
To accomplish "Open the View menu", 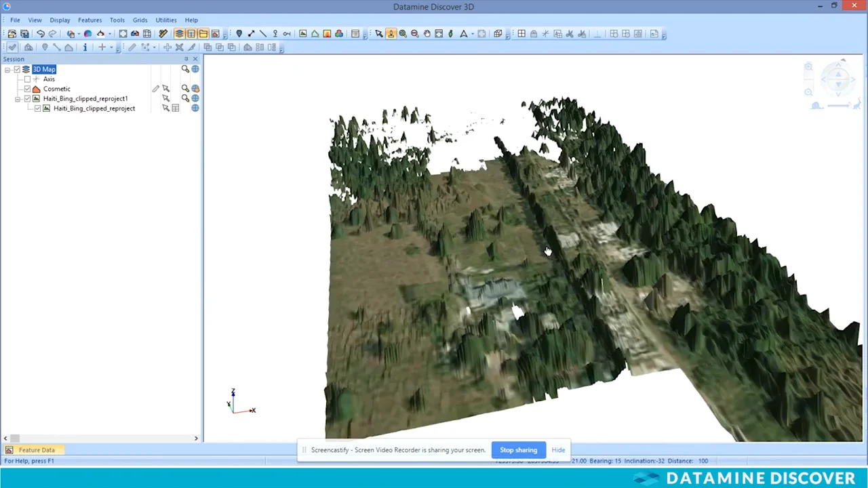I will click(35, 20).
